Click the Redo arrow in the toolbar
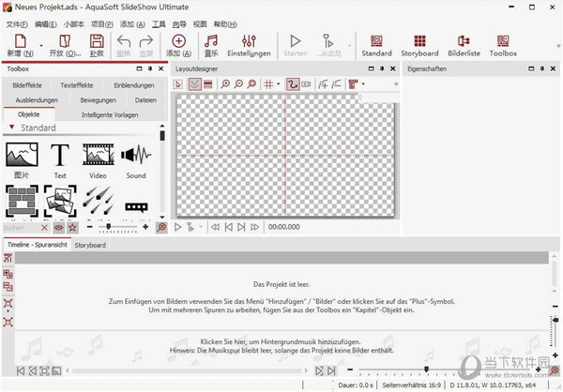563x392 pixels. click(x=146, y=41)
